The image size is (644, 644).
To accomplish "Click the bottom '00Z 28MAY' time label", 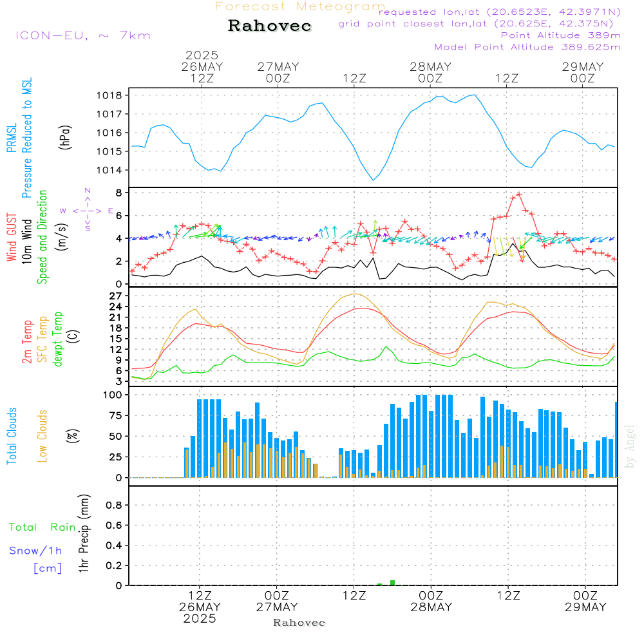I will [x=431, y=601].
